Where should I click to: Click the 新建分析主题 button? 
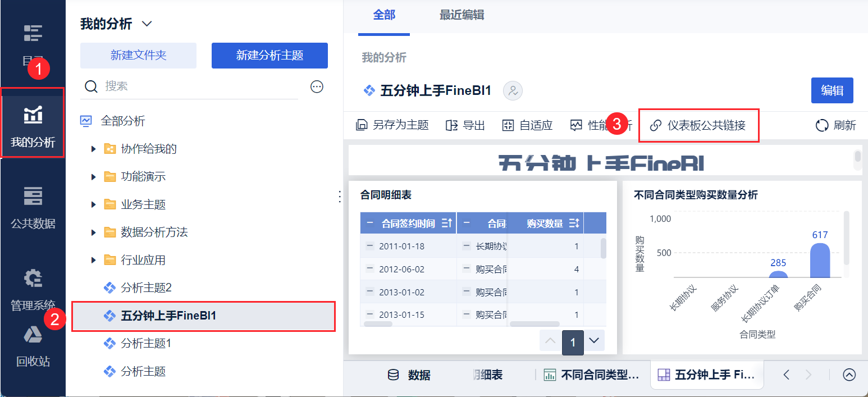tap(269, 56)
